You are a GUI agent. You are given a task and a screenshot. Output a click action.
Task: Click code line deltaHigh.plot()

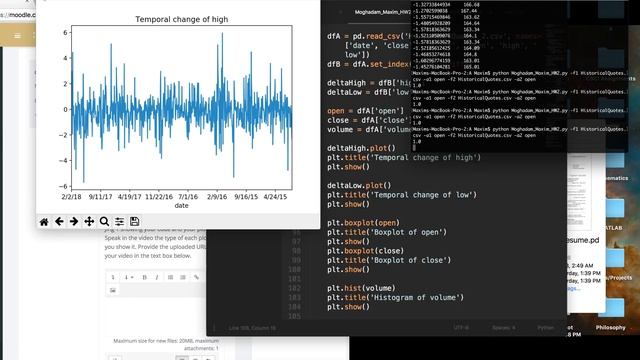pos(361,148)
